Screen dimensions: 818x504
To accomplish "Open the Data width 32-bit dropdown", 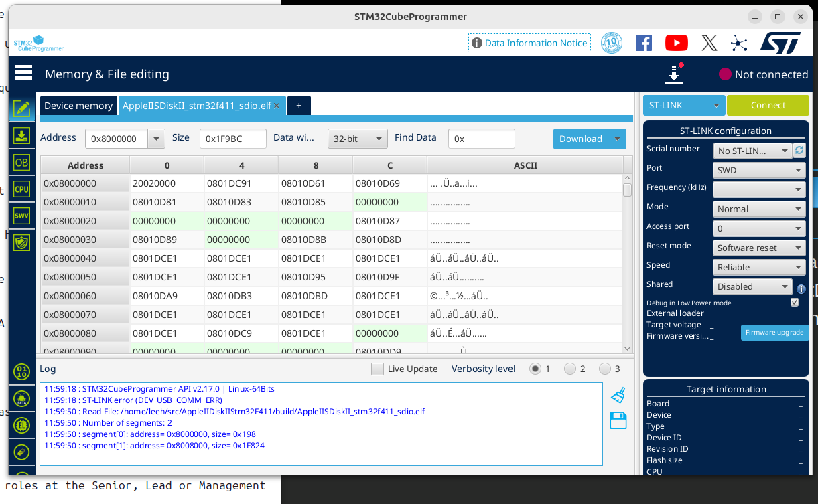I will tap(358, 139).
